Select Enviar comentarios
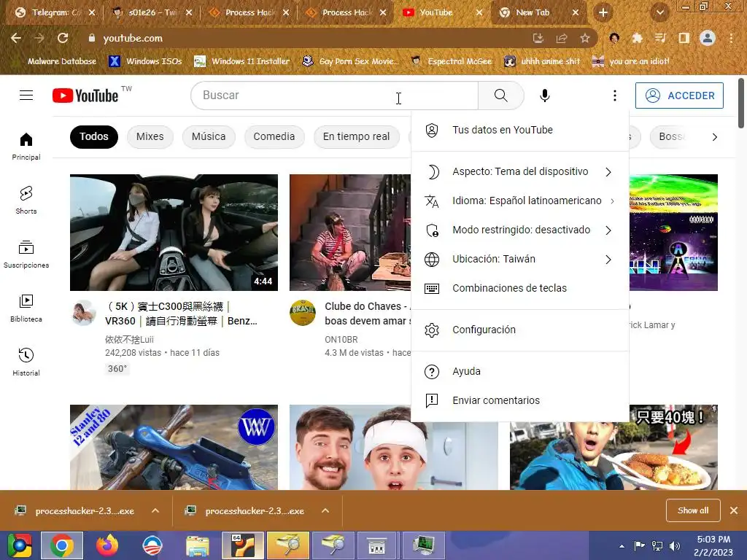 tap(519, 400)
